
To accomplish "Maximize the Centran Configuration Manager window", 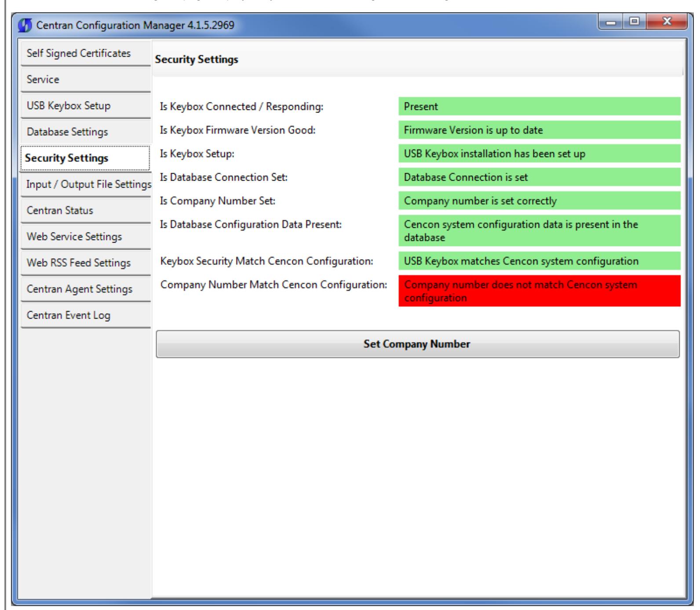I will click(x=634, y=22).
